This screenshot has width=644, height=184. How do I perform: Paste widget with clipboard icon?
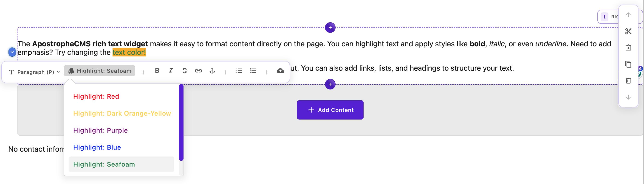point(628,47)
